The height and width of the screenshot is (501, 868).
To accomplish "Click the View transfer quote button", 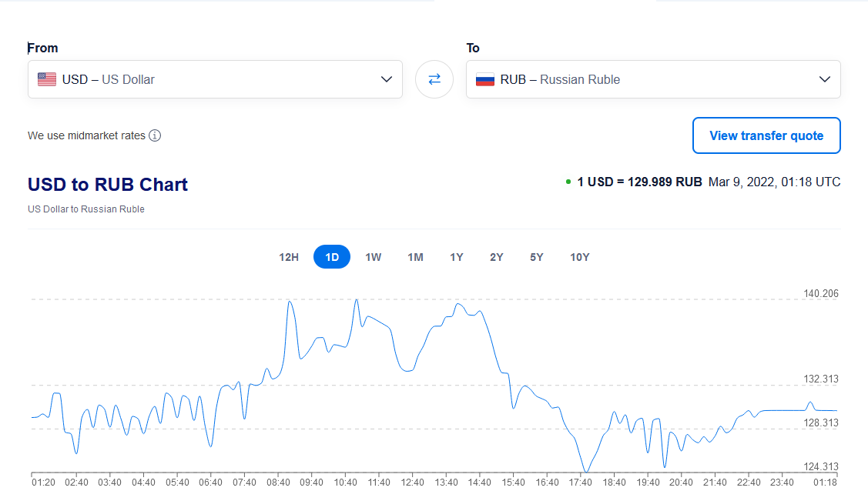I will (x=766, y=135).
